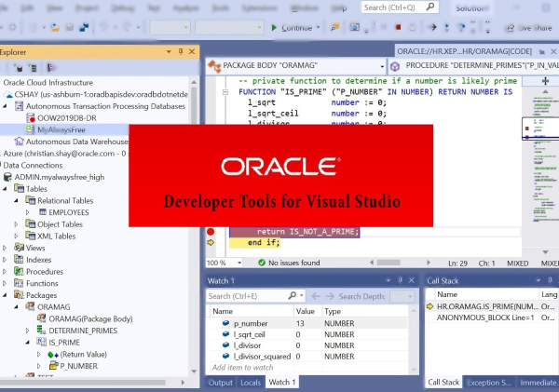Click the editor vertical scroll down arrow
The width and height of the screenshot is (559, 392).
tap(545, 252)
